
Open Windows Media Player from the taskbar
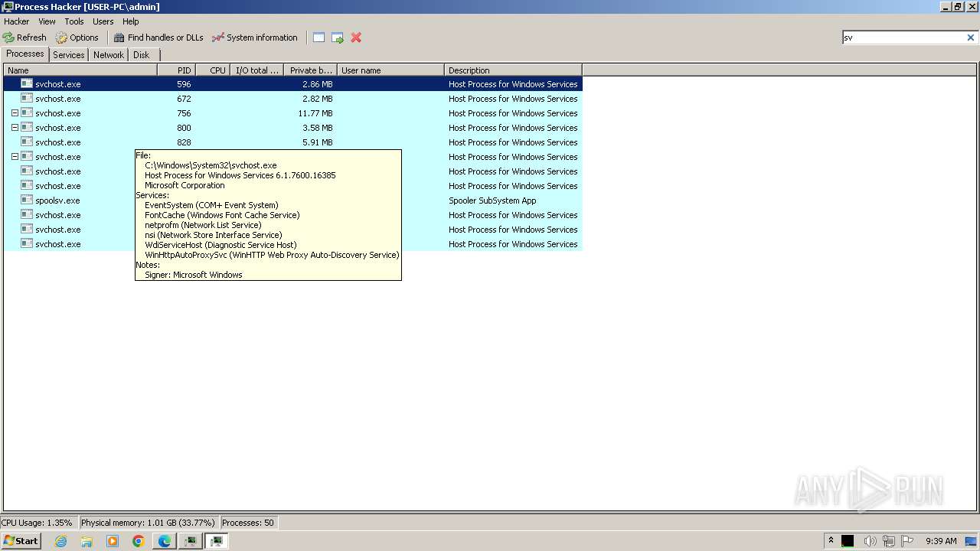(113, 541)
